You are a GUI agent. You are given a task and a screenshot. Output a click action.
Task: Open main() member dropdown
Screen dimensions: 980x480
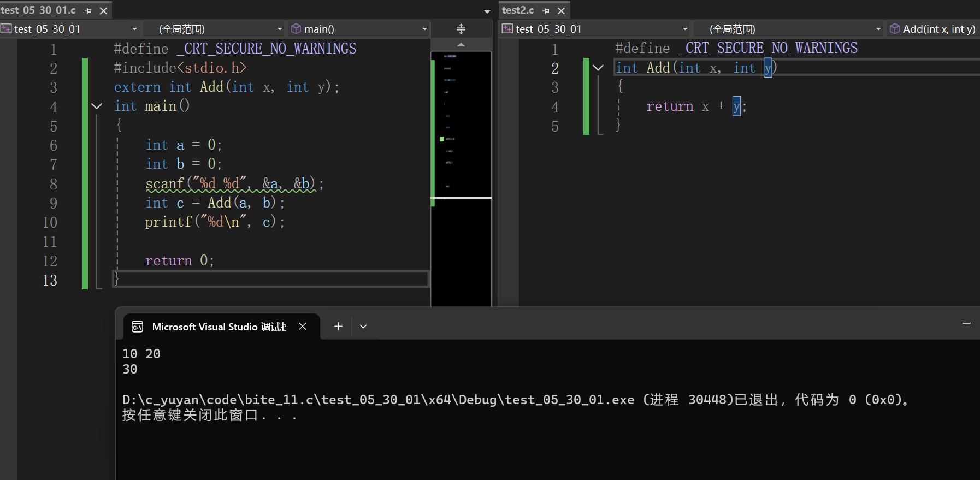click(359, 29)
